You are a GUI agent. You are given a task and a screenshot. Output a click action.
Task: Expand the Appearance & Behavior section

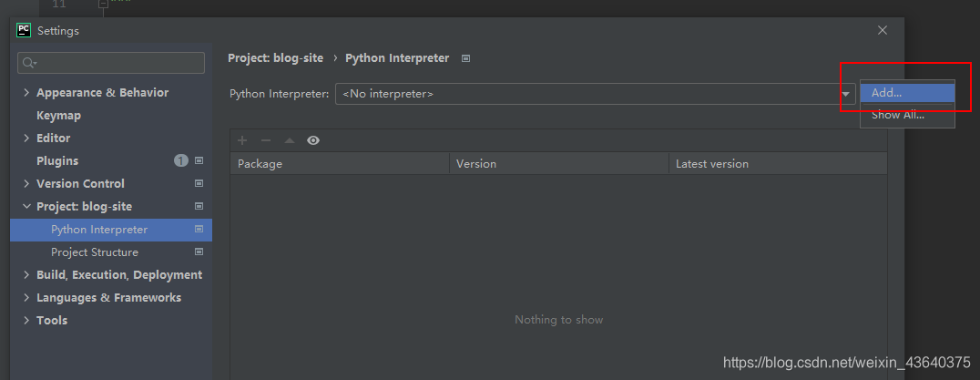point(26,93)
